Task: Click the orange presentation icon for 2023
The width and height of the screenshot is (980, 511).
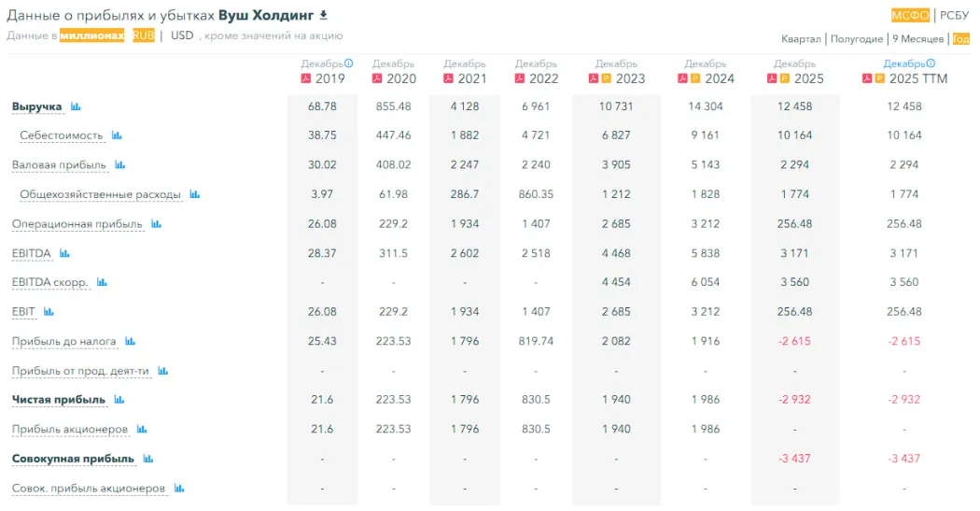Action: [x=606, y=78]
